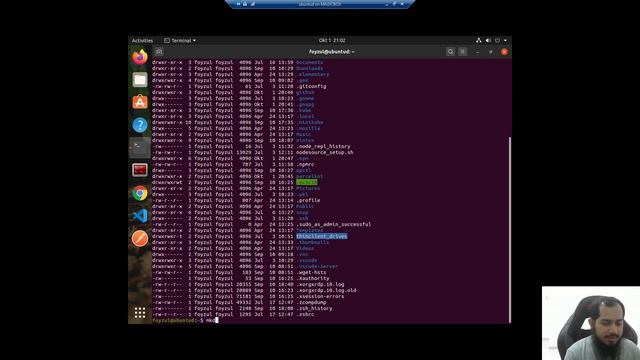640x360 pixels.
Task: Click the .wget-hsts file entry
Action: coord(311,272)
